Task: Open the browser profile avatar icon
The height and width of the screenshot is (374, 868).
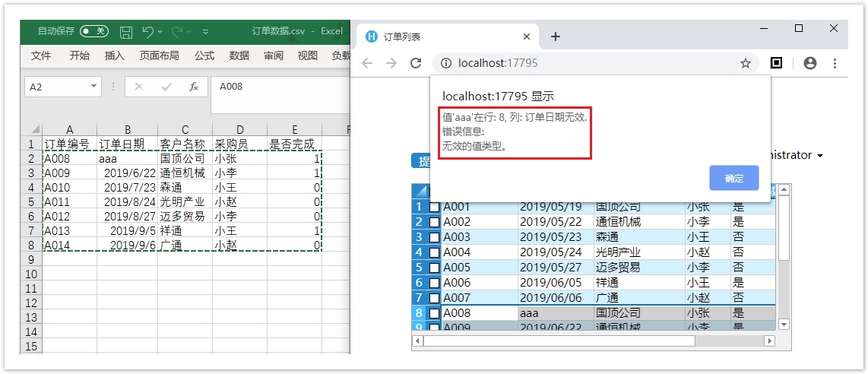Action: [810, 63]
